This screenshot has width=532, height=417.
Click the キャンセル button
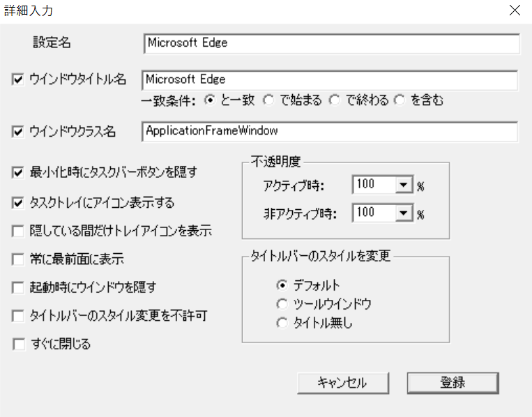point(343,383)
